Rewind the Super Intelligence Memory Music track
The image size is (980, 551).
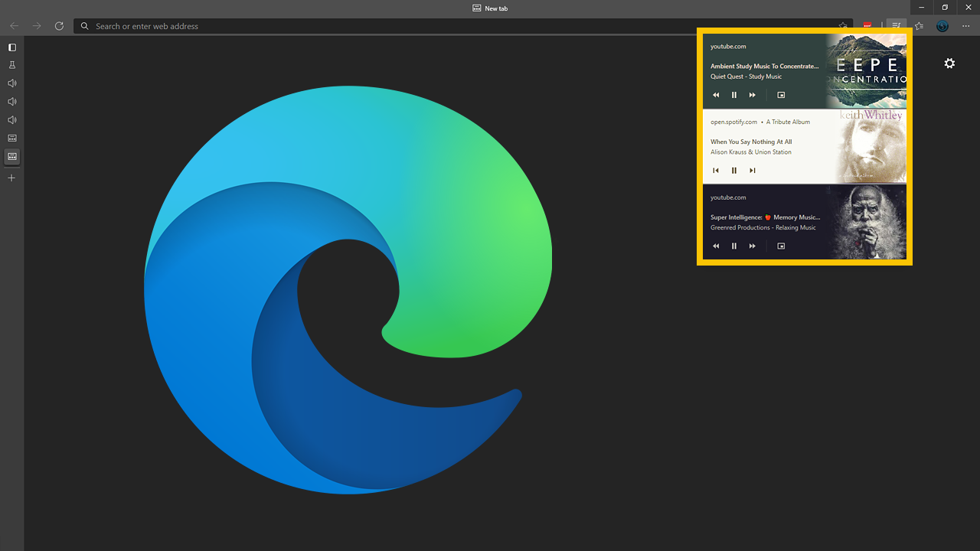(716, 246)
